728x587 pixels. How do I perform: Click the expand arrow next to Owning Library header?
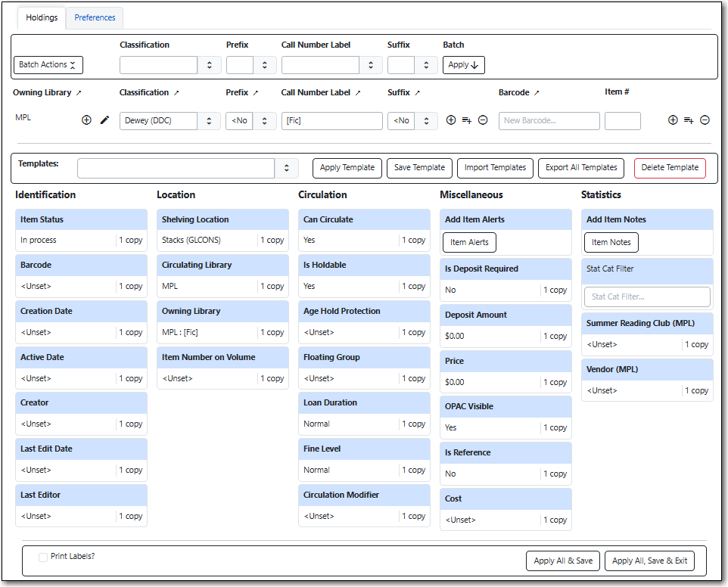[78, 93]
